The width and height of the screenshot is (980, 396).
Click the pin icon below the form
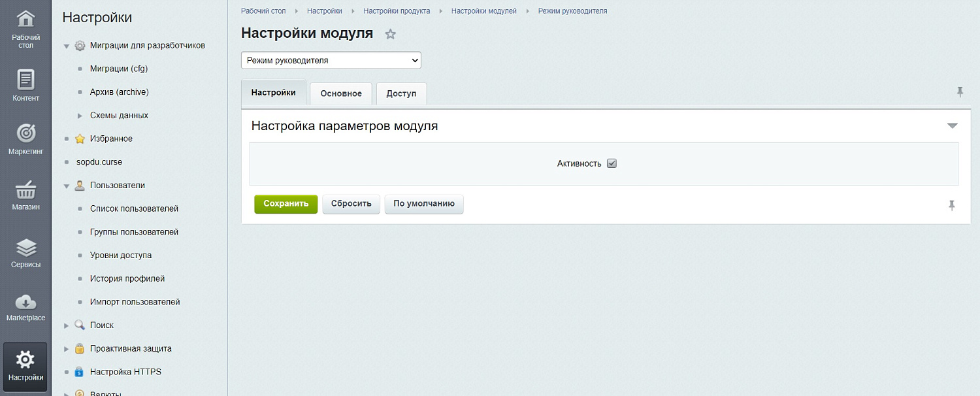953,205
